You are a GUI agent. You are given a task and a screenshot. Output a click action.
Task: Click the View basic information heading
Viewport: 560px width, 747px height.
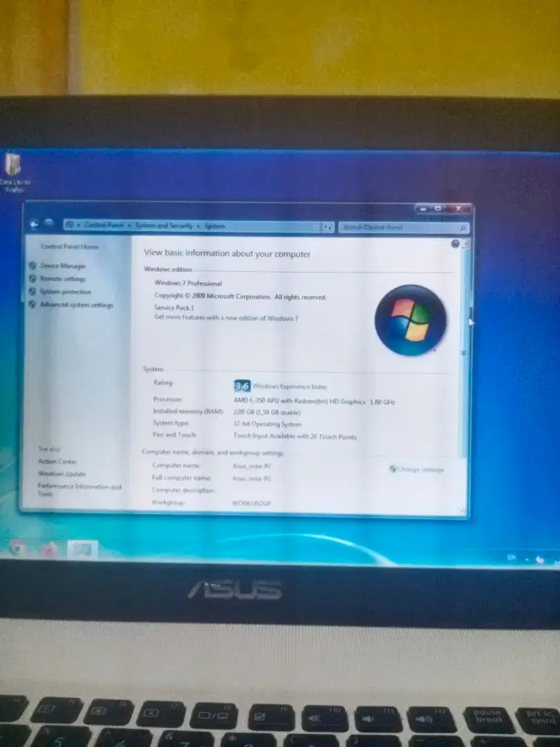point(227,253)
